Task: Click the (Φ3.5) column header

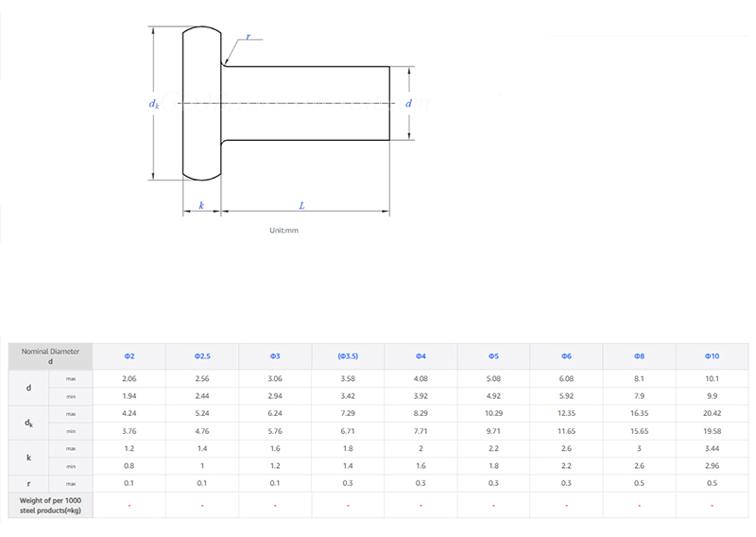Action: [348, 355]
